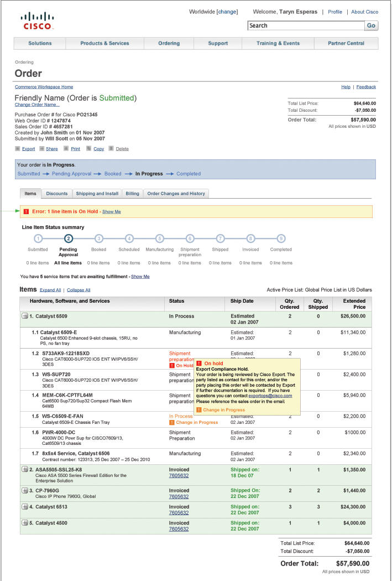This screenshot has height=581, width=392.
Task: Click Show Me for awaiting service items
Action: (140, 277)
